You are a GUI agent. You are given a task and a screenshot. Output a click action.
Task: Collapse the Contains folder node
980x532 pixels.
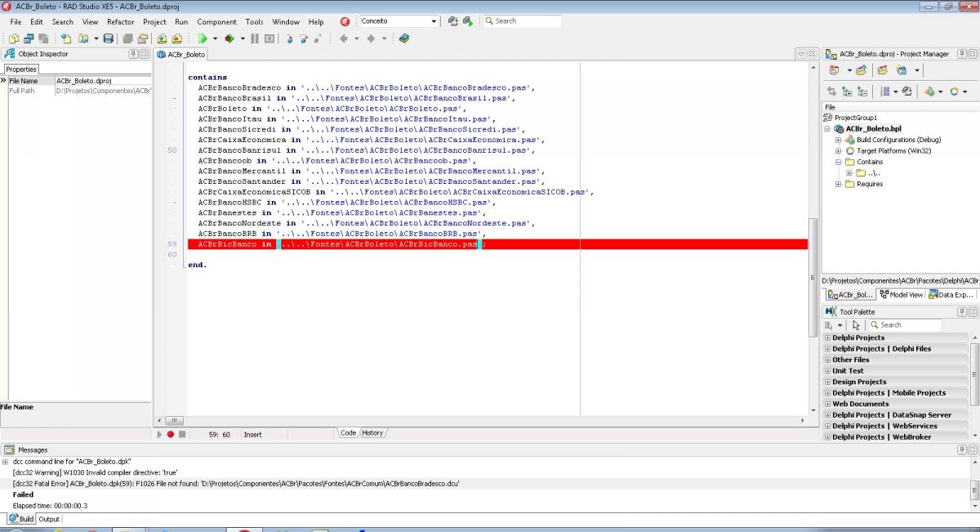[x=838, y=162]
